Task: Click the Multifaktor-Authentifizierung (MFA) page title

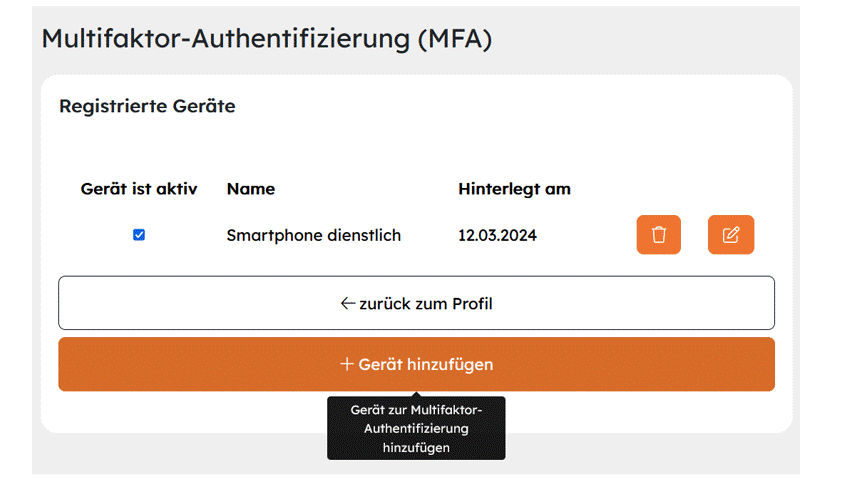Action: 267,39
